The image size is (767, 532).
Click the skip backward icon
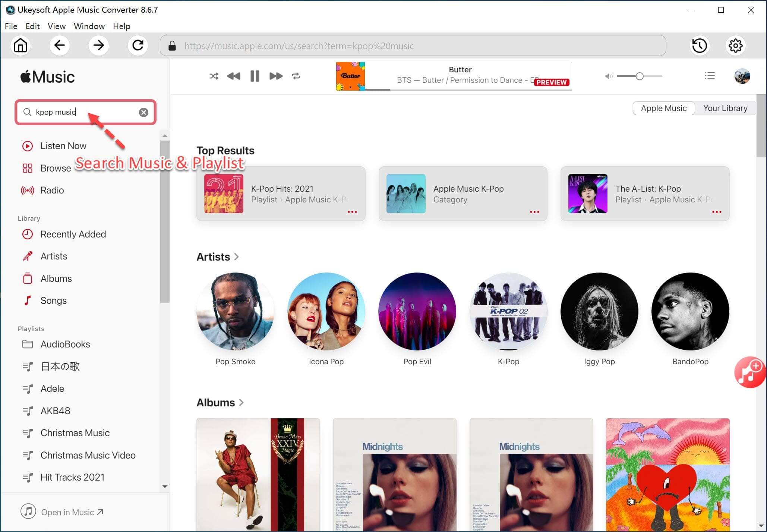(234, 76)
